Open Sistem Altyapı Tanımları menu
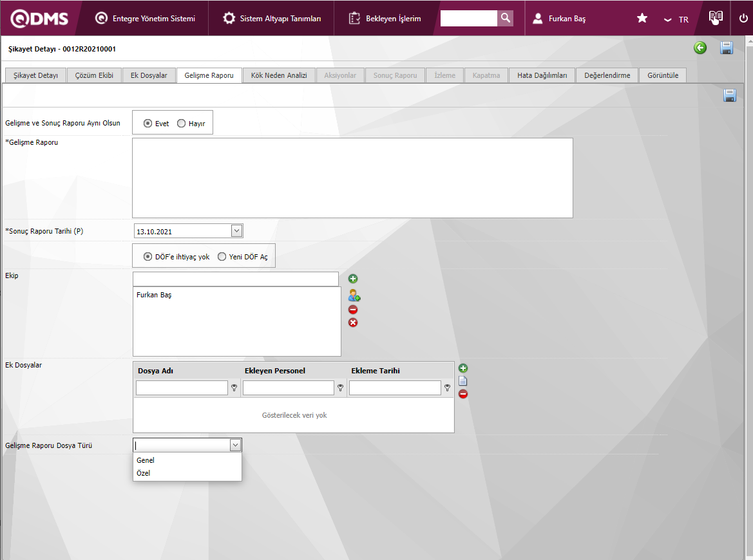Image resolution: width=753 pixels, height=560 pixels. 272,18
